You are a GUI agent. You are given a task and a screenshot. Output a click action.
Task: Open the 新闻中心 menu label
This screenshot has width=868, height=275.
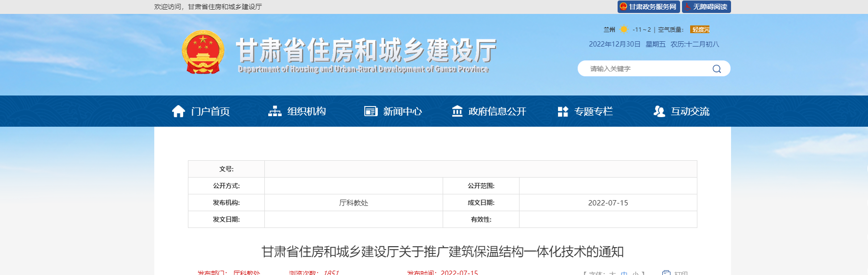(x=402, y=111)
